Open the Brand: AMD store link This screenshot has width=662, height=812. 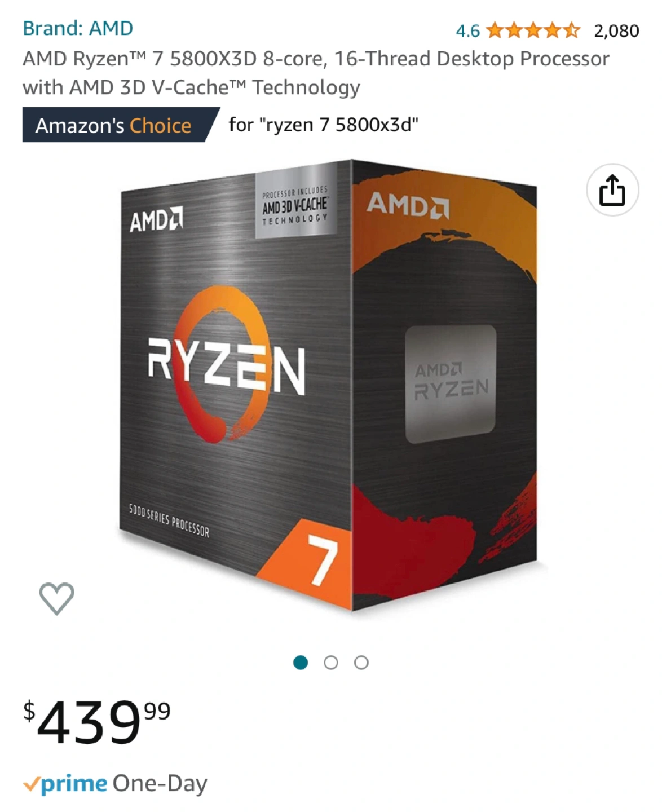[78, 28]
